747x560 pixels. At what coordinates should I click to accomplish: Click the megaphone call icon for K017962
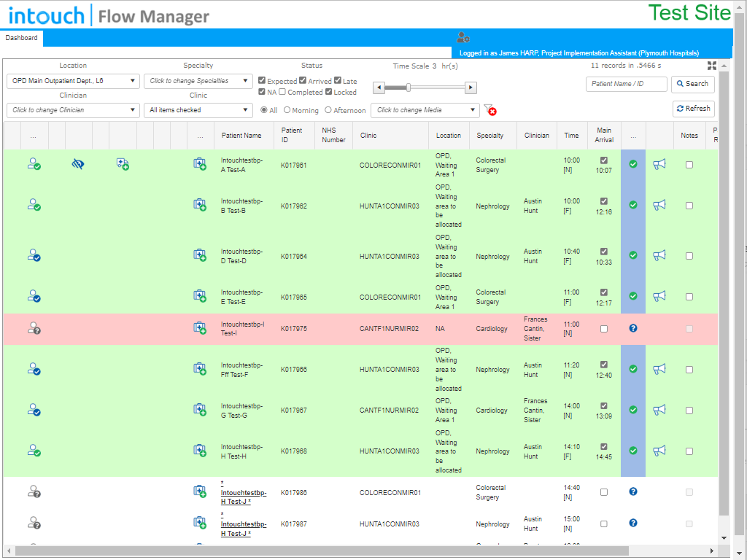(659, 205)
